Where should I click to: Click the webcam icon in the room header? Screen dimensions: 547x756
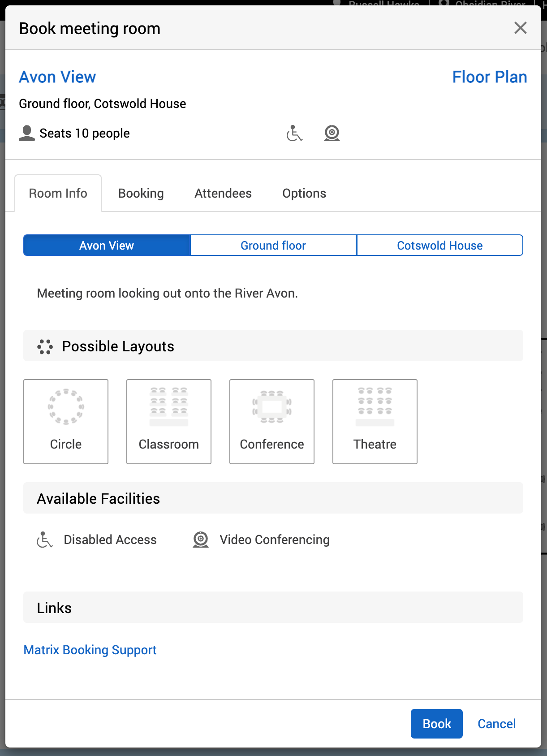(332, 134)
